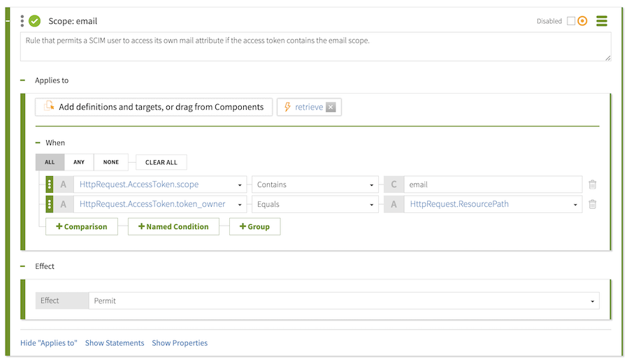629x364 pixels.
Task: Click the Clear All button
Action: coord(161,162)
